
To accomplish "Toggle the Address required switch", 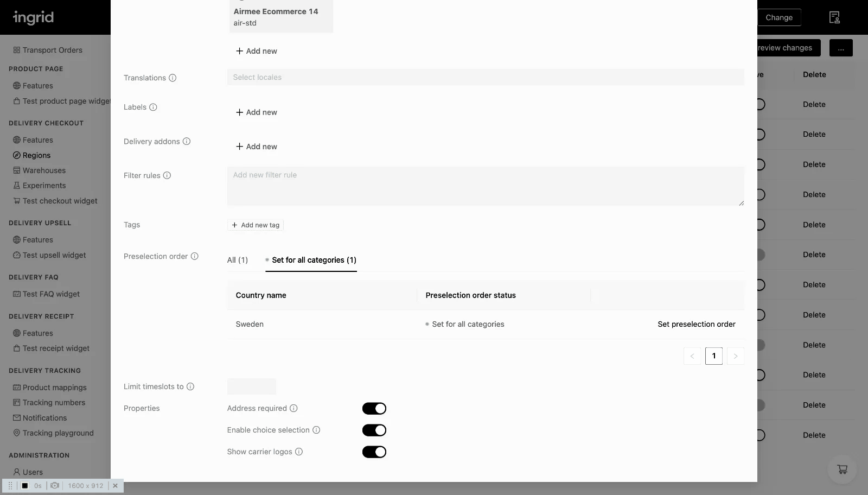I will [x=374, y=408].
